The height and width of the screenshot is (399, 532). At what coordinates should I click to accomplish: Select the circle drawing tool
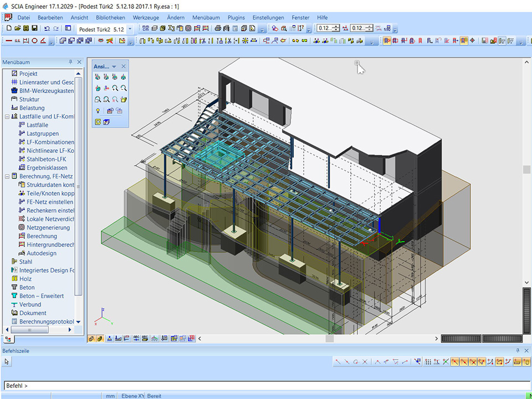coord(34,40)
